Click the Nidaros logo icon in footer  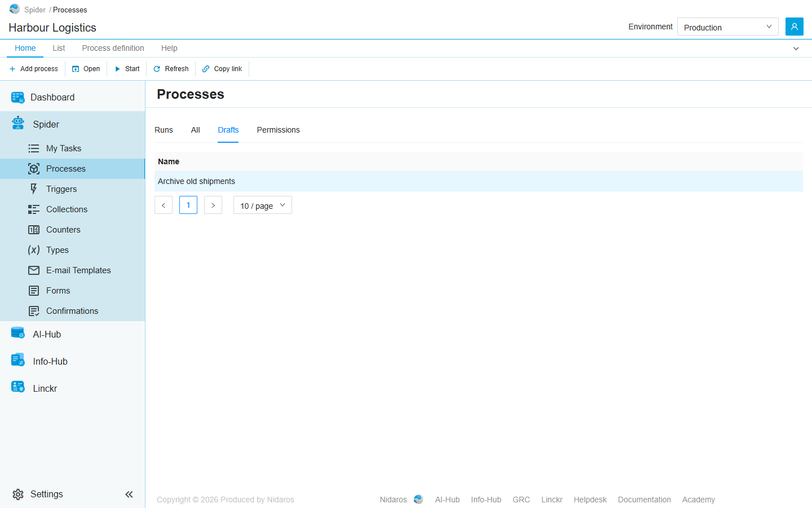tap(418, 500)
